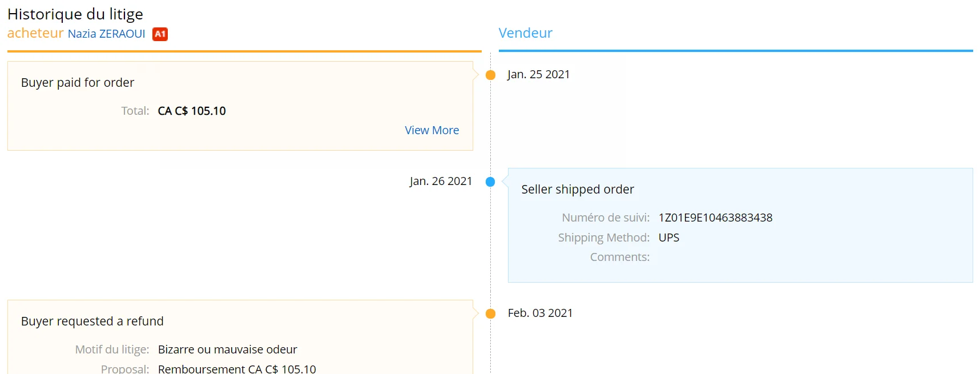Select the orange timeline dot for Jan. 25

pyautogui.click(x=490, y=75)
